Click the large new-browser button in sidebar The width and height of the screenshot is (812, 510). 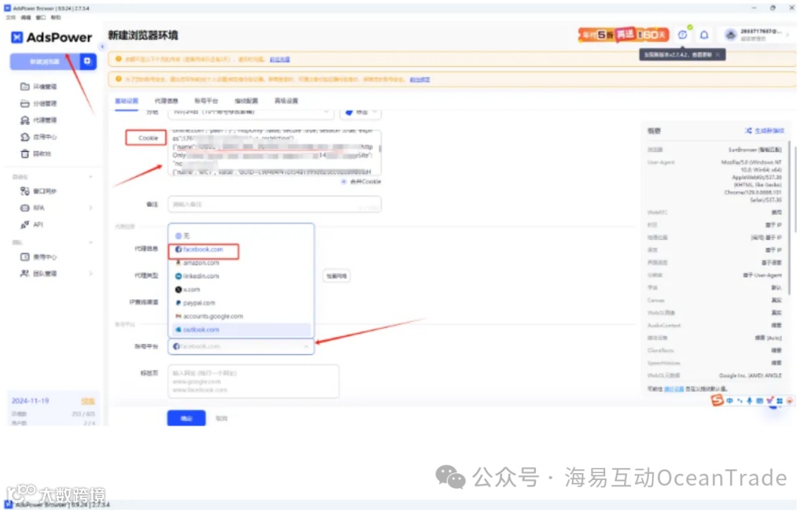[x=45, y=61]
